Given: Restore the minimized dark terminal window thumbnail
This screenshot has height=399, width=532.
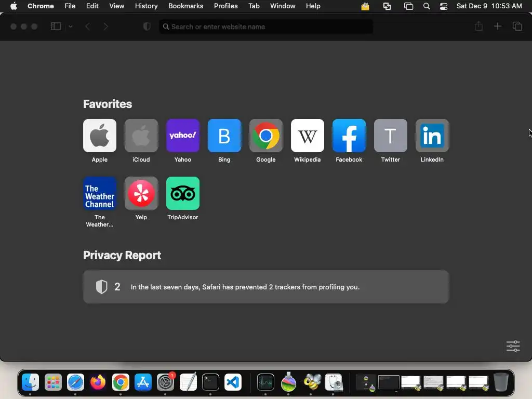Looking at the screenshot, I should pos(389,382).
